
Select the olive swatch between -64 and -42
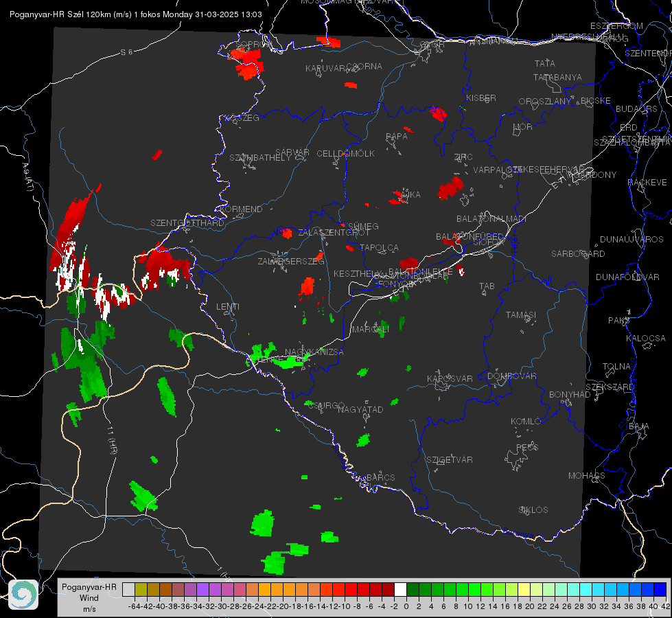point(141,589)
